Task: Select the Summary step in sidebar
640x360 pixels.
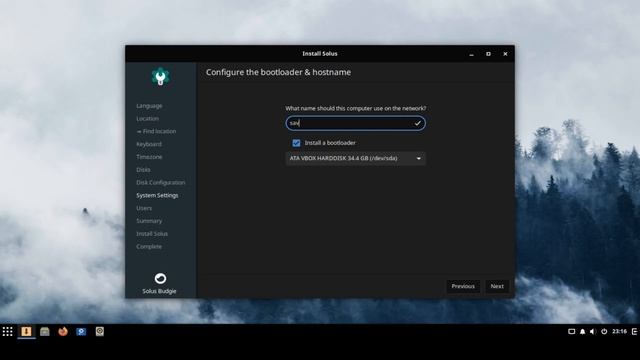Action: pos(149,221)
